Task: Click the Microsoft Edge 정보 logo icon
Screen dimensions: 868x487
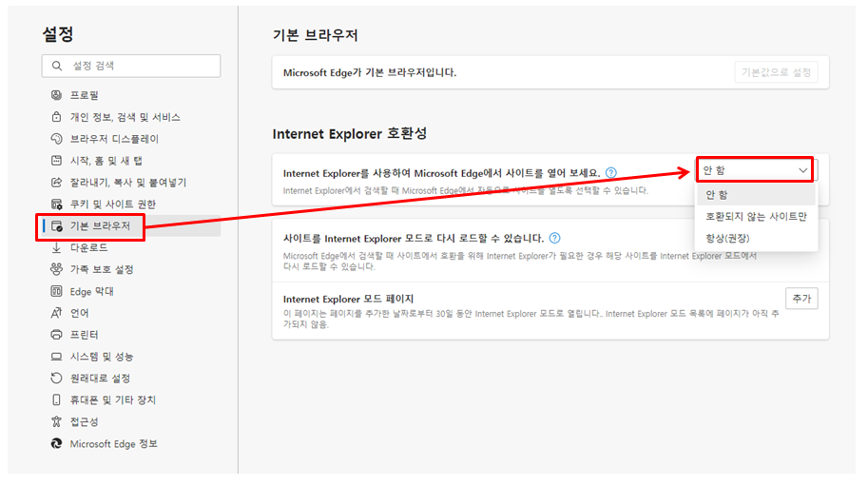Action: coord(56,444)
